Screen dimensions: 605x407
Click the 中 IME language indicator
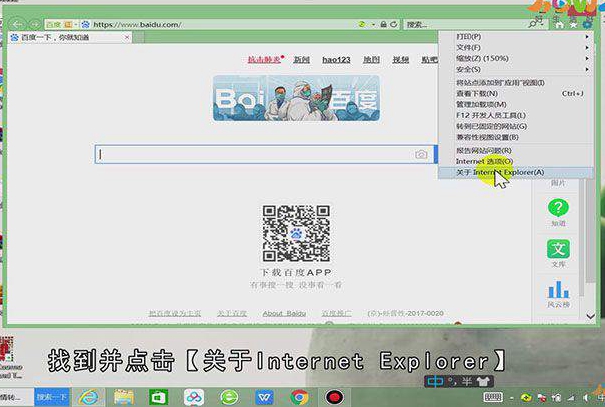click(435, 382)
